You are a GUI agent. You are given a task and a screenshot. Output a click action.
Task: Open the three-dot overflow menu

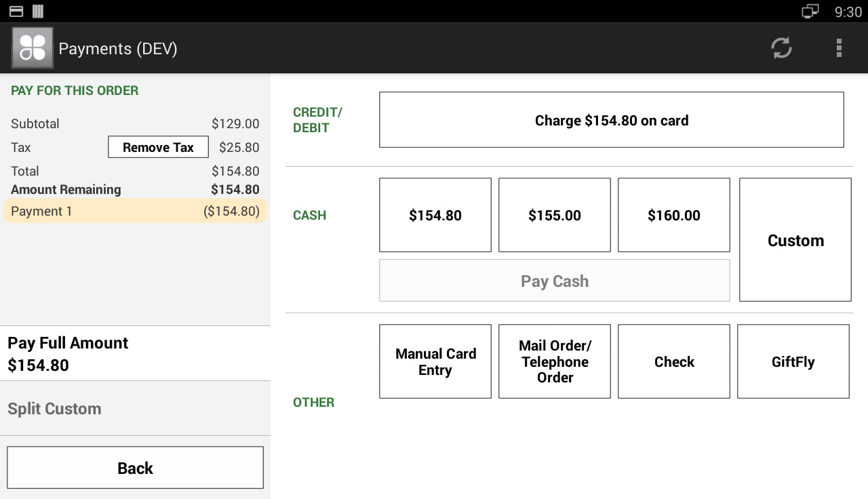pyautogui.click(x=839, y=48)
